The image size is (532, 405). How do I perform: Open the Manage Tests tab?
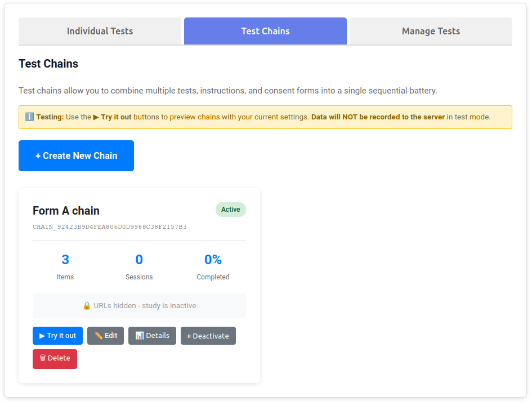[x=430, y=31]
